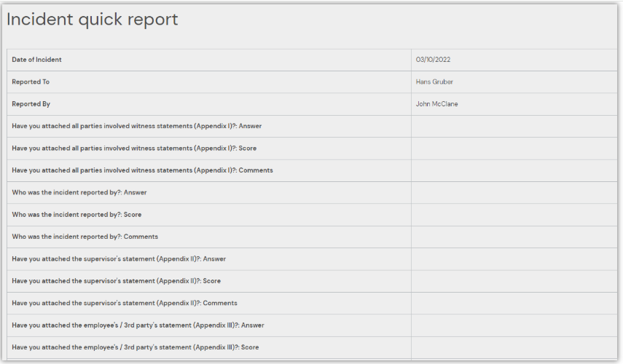This screenshot has height=364, width=623.
Task: Click the John McClane value cell
Action: point(436,104)
